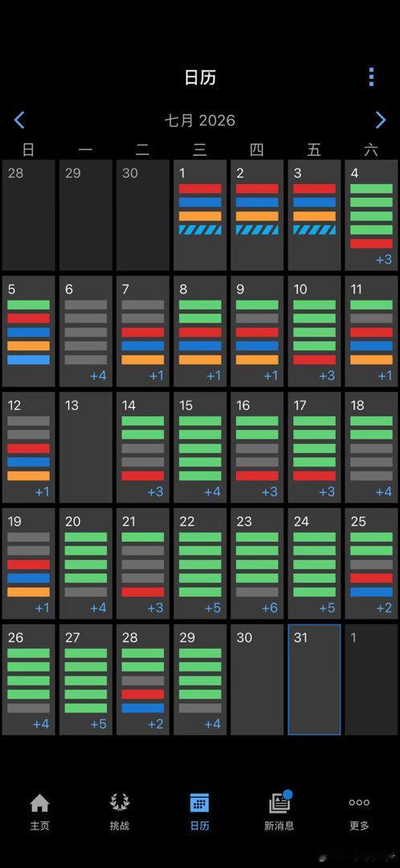Expand +6 more activities on July 23
Screen dimensions: 400x868
pyautogui.click(x=269, y=608)
